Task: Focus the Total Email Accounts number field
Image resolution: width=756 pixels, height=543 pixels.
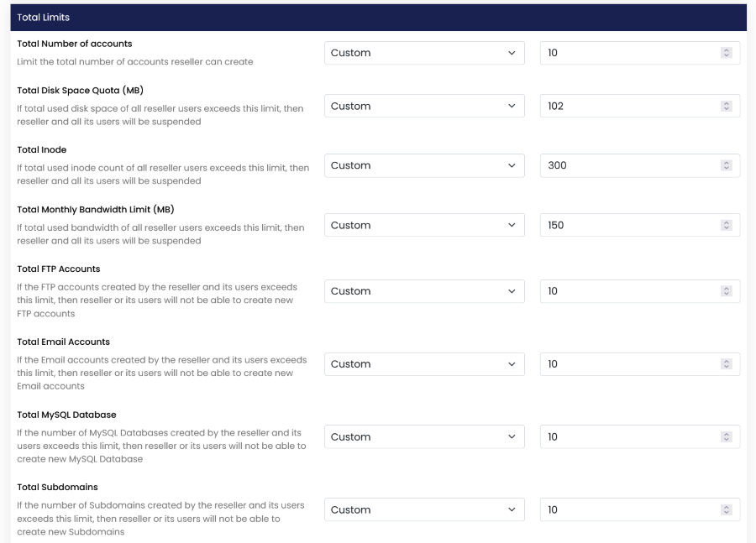Action: pyautogui.click(x=630, y=364)
